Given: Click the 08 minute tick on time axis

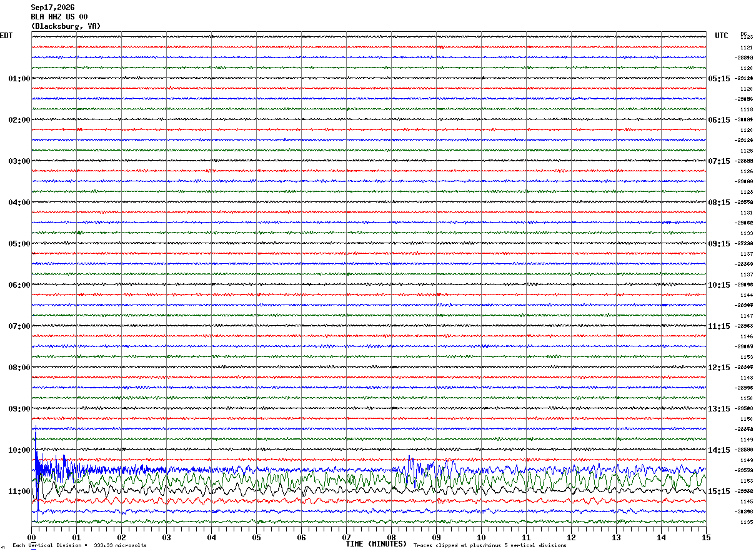Looking at the screenshot, I should click(x=392, y=537).
